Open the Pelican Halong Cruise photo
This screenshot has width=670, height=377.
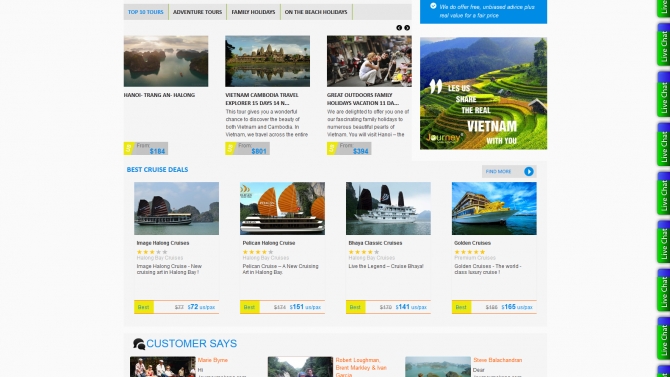[282, 209]
